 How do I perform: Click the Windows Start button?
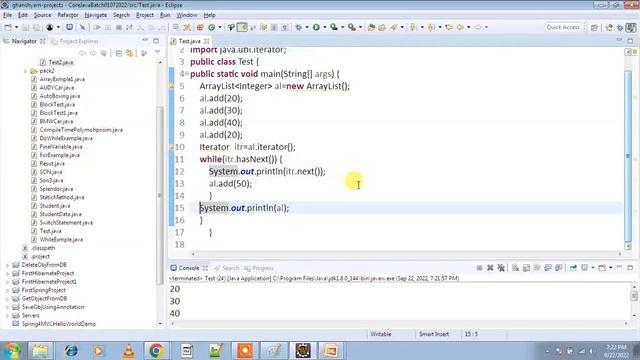12,351
